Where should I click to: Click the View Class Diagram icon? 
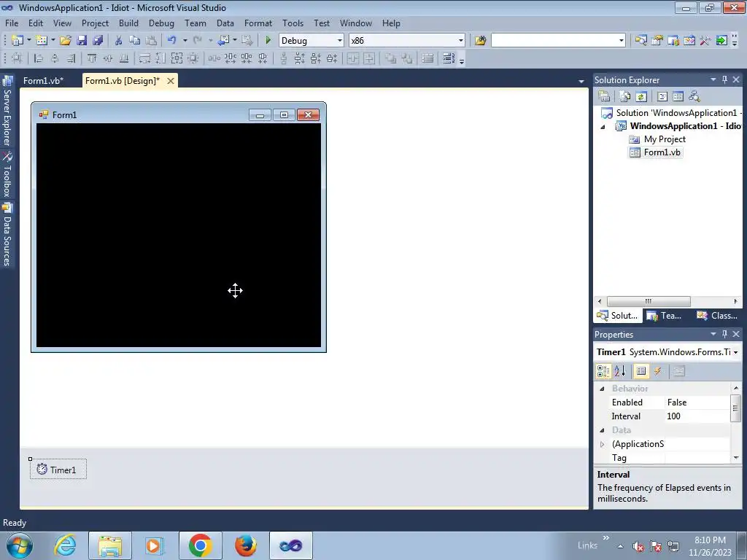(x=694, y=97)
